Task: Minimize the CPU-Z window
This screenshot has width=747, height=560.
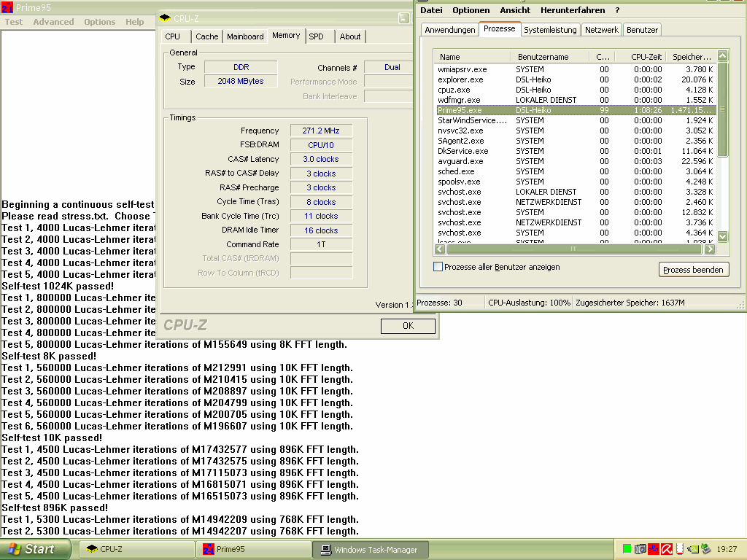Action: tap(403, 18)
